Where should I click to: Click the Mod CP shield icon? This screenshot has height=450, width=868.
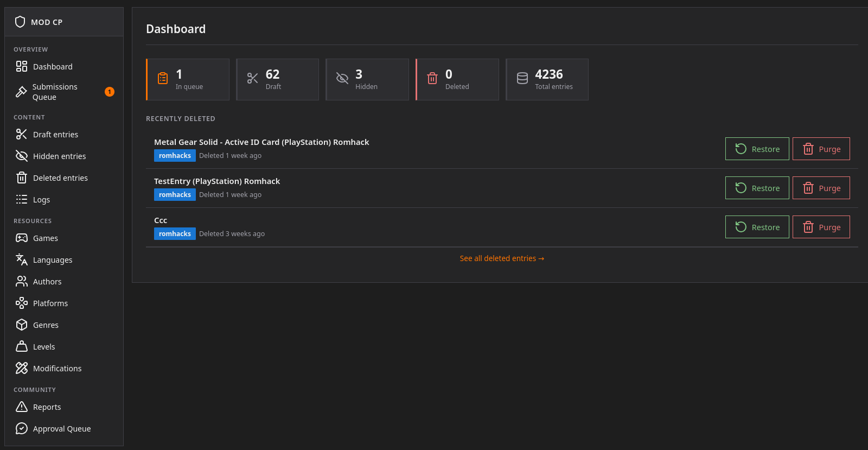[x=20, y=22]
